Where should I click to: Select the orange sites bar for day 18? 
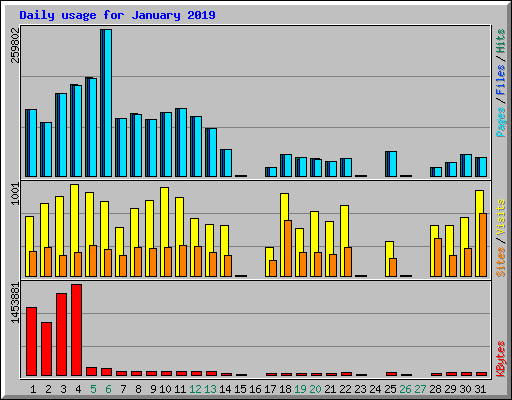pos(288,248)
